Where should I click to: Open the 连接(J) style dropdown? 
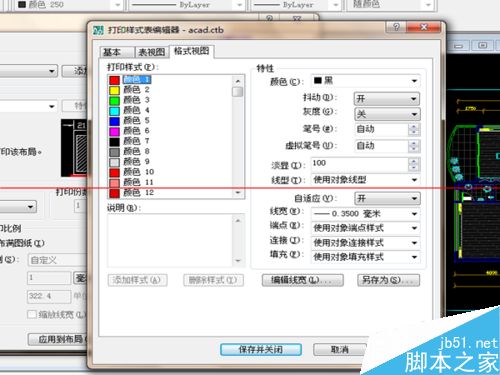coord(366,243)
